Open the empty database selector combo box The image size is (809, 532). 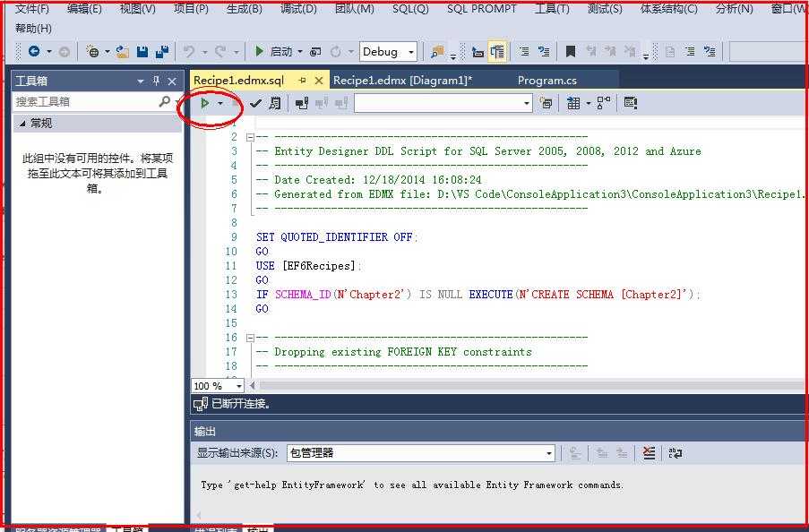(443, 103)
